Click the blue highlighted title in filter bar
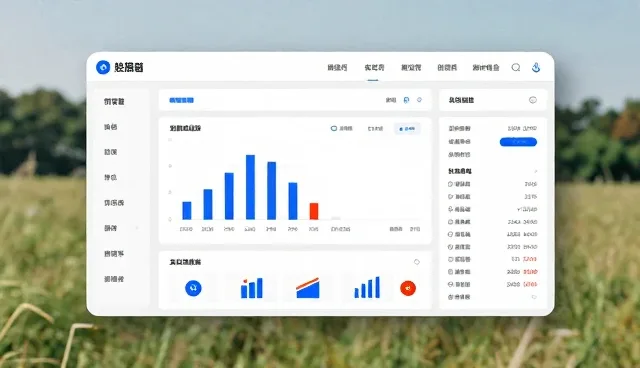The height and width of the screenshot is (368, 640). (x=182, y=100)
